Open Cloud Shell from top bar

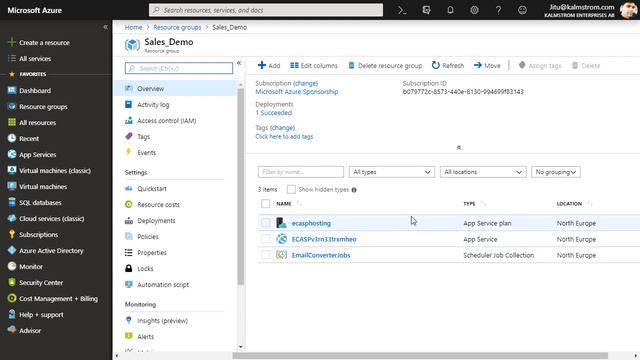click(402, 10)
